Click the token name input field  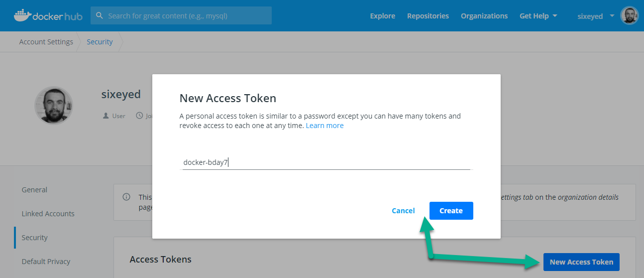click(x=325, y=162)
